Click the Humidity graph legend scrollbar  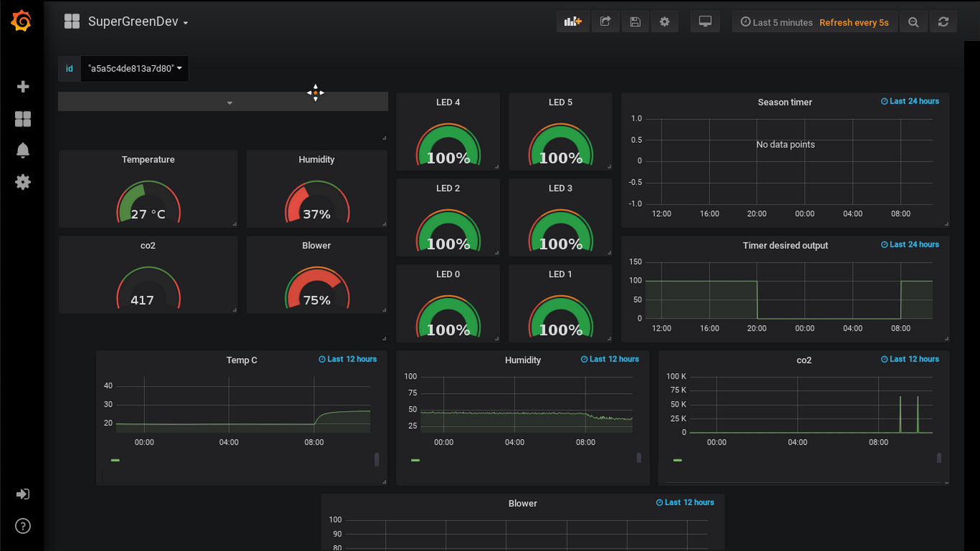click(x=639, y=458)
